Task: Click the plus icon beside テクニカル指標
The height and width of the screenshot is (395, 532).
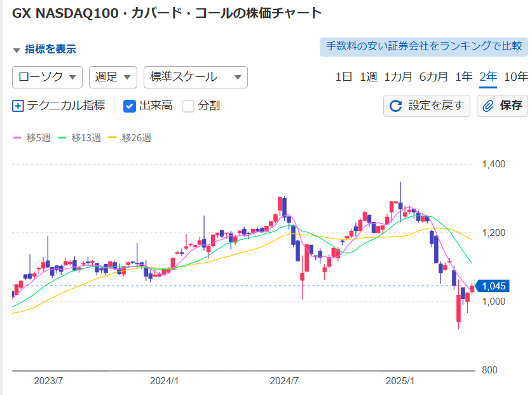Action: click(x=18, y=106)
